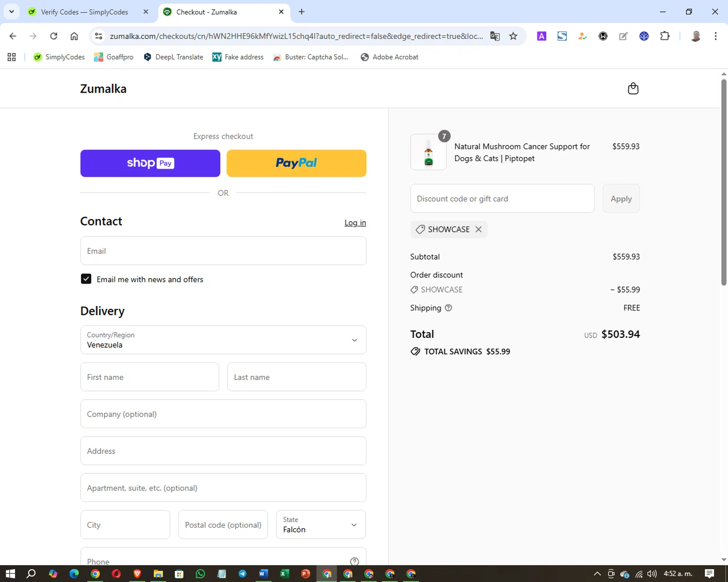
Task: Open the bookmarks apps grid icon
Action: coord(12,57)
